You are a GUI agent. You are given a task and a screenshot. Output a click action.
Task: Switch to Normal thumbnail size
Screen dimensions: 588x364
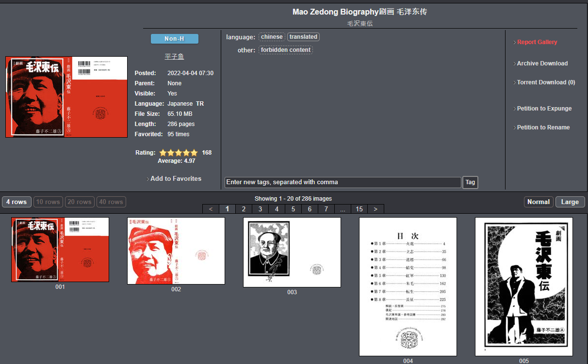click(539, 202)
